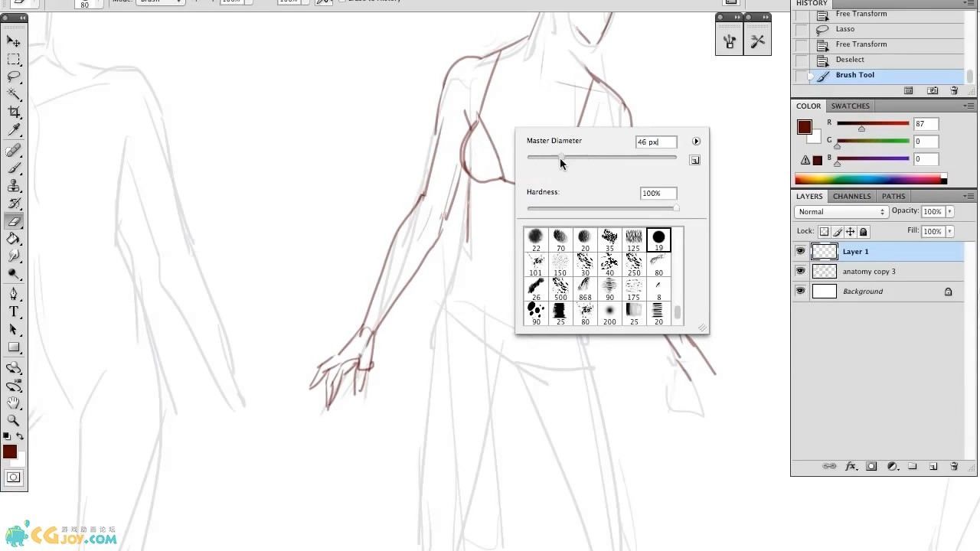Select the Crop tool
This screenshot has width=980, height=551.
[x=14, y=112]
